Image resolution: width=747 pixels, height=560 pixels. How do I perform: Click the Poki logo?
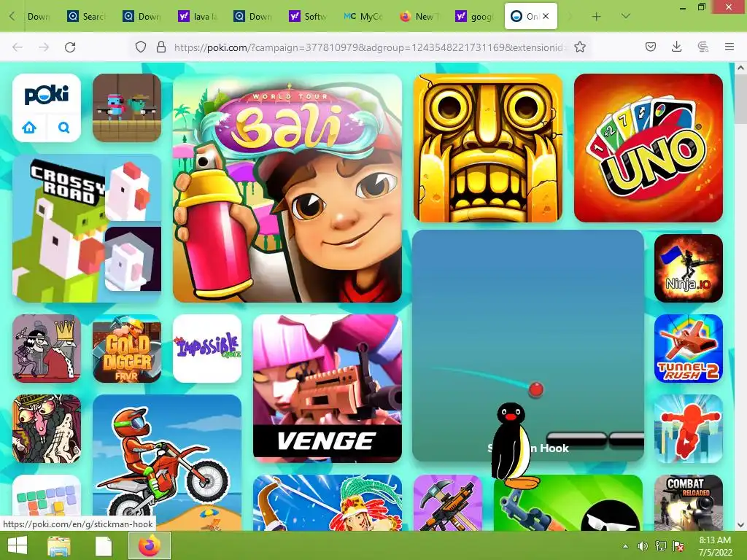tap(47, 95)
